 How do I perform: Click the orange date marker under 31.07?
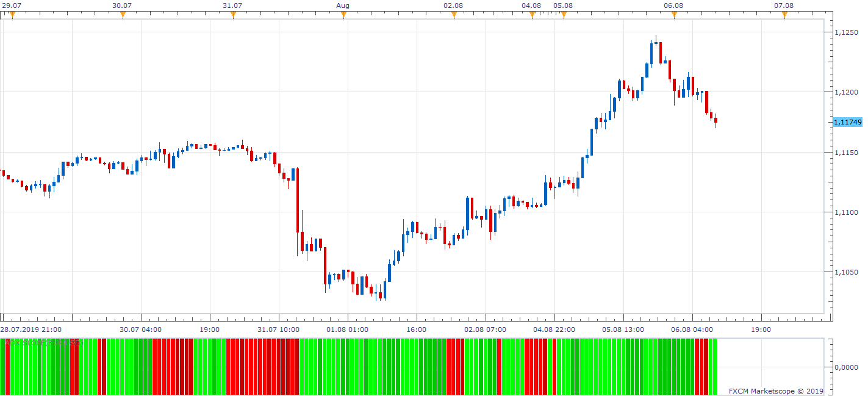(233, 15)
